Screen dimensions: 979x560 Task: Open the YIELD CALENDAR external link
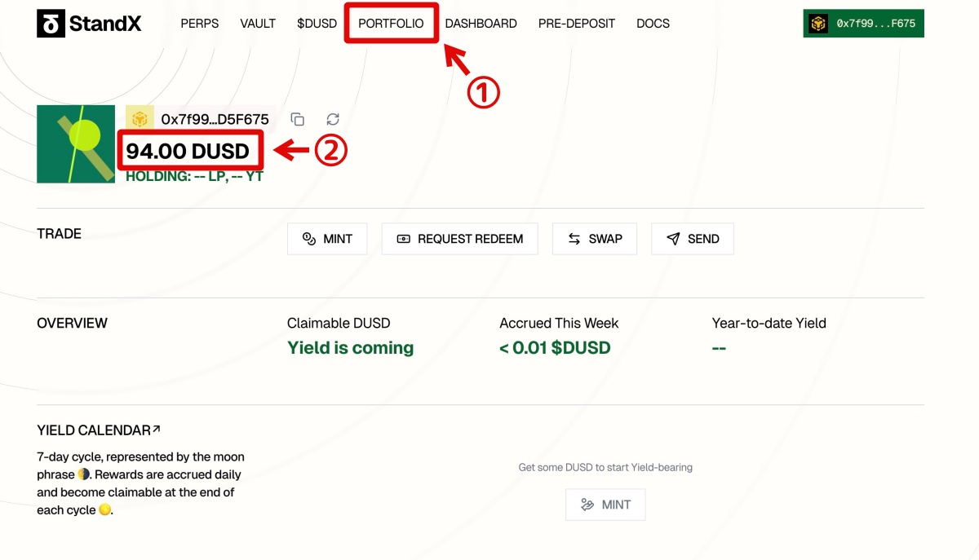[x=99, y=430]
